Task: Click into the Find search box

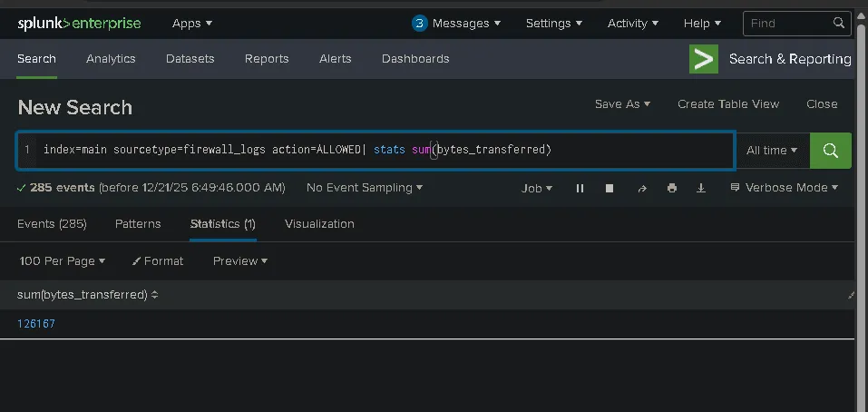Action: tap(789, 23)
